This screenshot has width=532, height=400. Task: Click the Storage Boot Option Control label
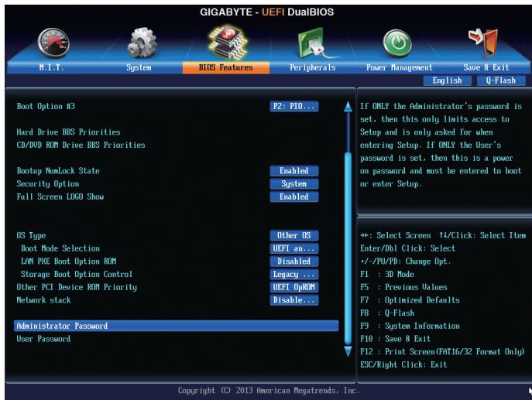(x=77, y=274)
